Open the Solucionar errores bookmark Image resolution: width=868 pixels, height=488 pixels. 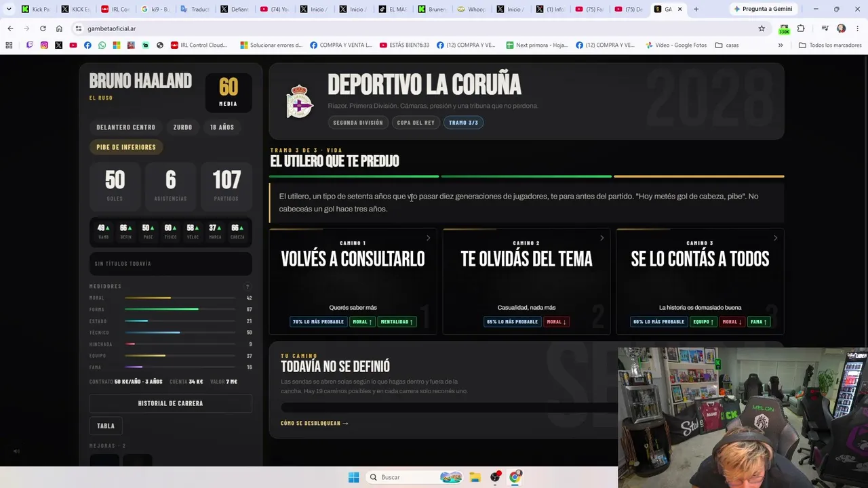point(271,45)
